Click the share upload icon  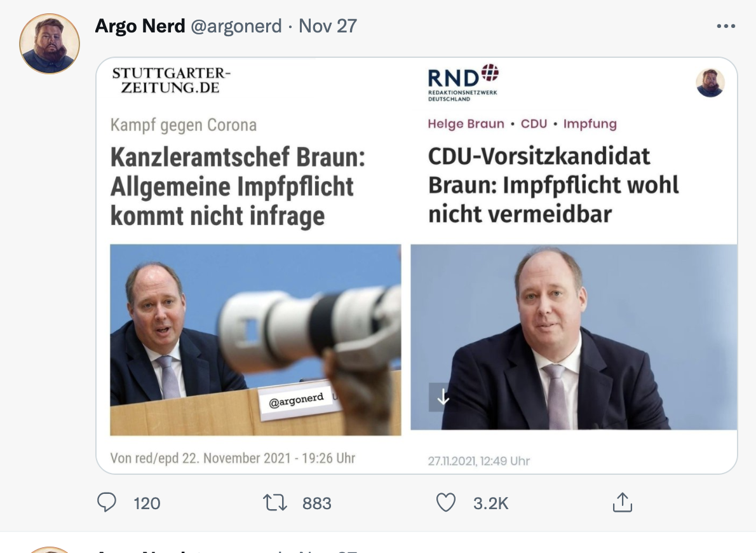pyautogui.click(x=622, y=503)
